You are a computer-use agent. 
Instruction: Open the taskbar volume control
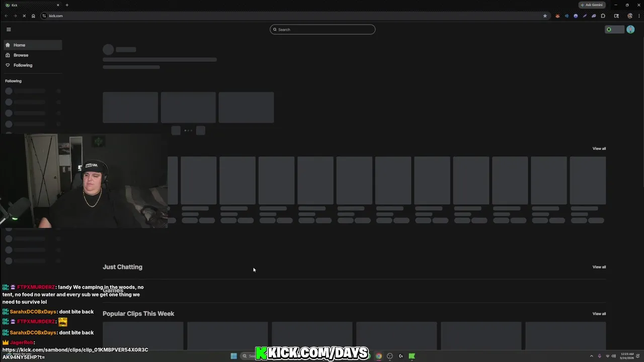click(613, 356)
